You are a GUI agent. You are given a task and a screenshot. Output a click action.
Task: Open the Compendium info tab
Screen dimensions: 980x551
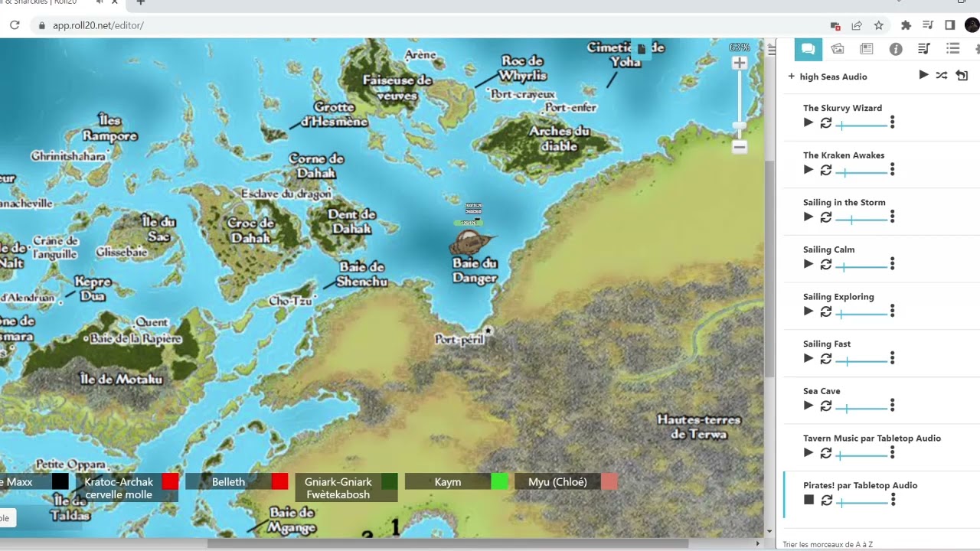click(x=896, y=49)
